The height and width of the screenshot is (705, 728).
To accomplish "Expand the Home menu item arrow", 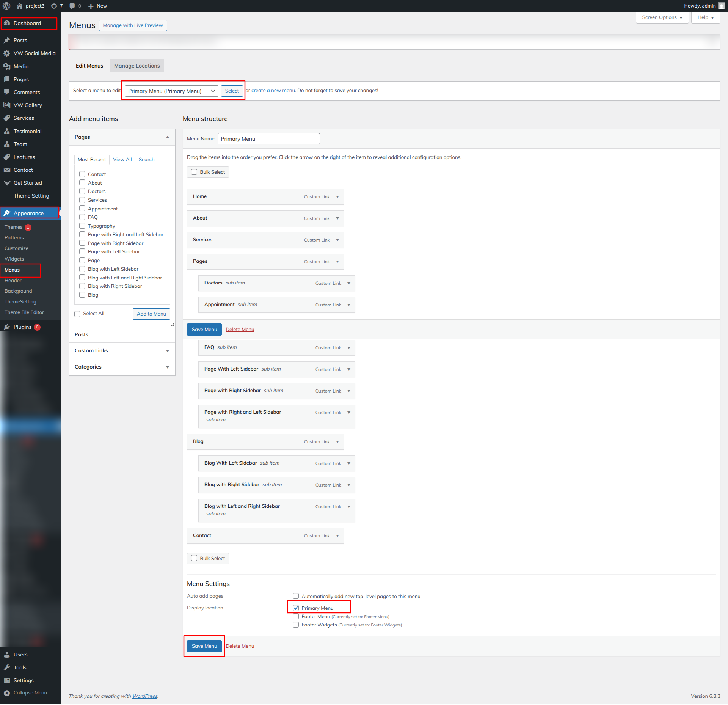I will [337, 197].
